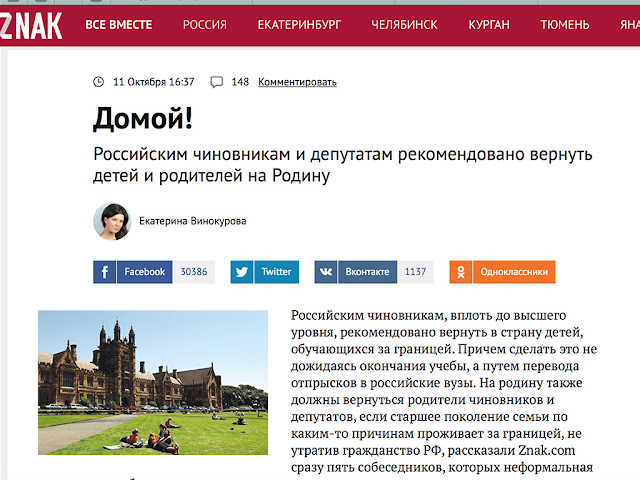Switch to the ЧЕЛЯБИНСК section

pos(404,25)
